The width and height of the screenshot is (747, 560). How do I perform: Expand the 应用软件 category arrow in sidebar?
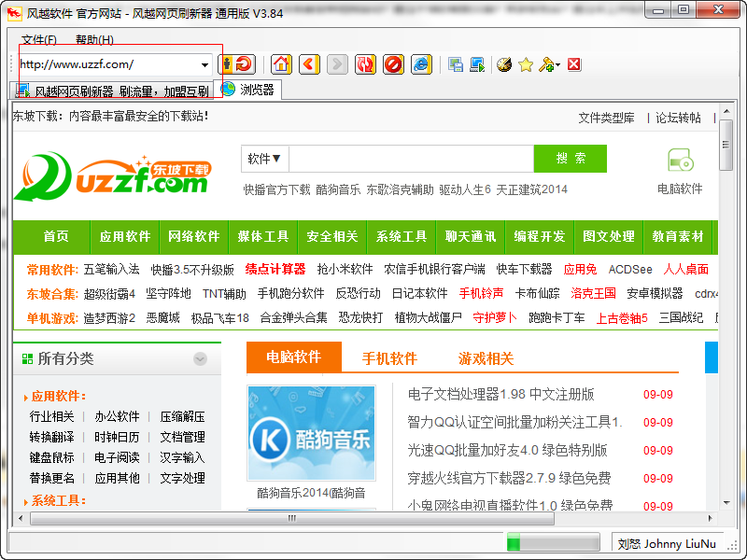26,398
